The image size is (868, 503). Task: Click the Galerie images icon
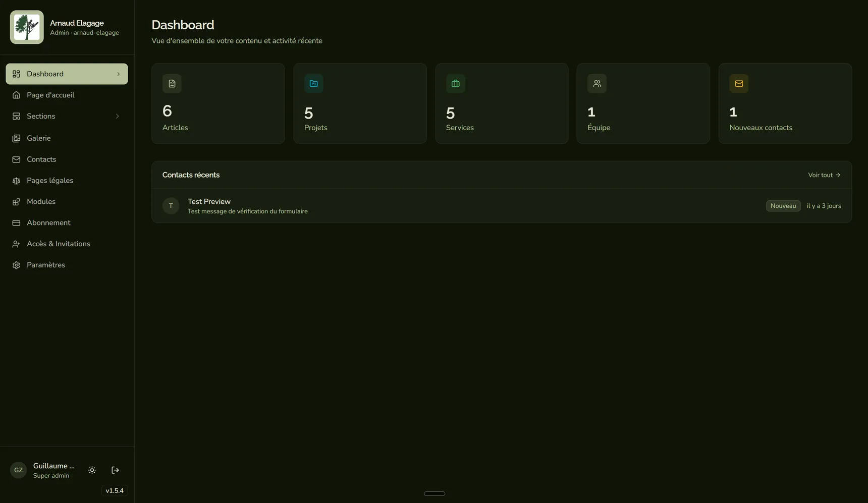[x=16, y=138]
